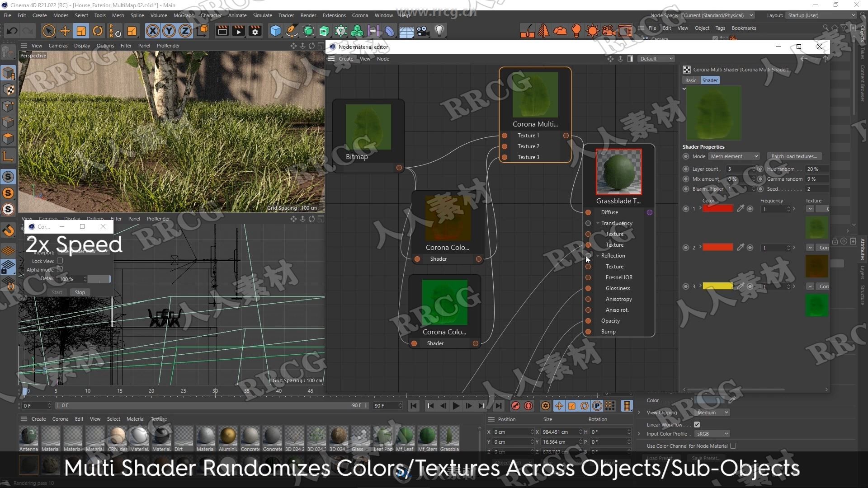Click the yellow color swatch for layer 3
This screenshot has height=488, width=868.
point(717,286)
